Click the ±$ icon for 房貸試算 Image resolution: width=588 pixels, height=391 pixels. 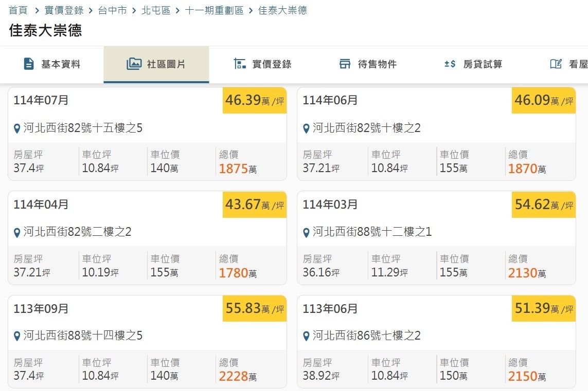(x=450, y=64)
